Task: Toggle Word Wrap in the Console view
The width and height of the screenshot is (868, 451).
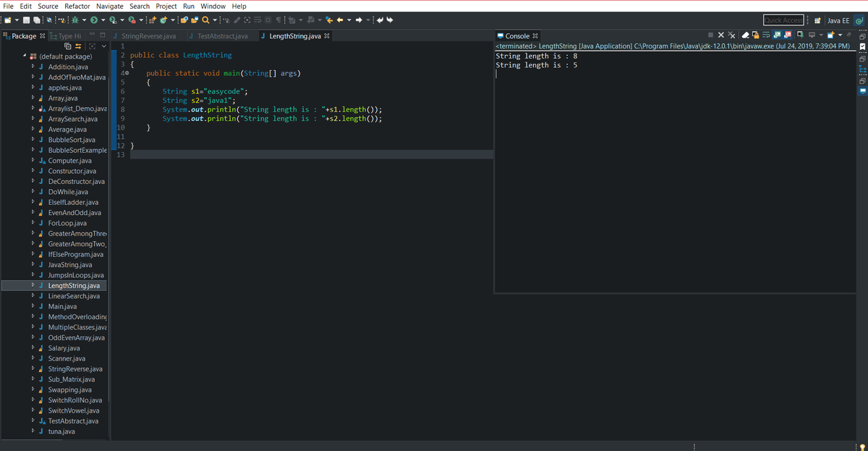Action: pos(766,35)
